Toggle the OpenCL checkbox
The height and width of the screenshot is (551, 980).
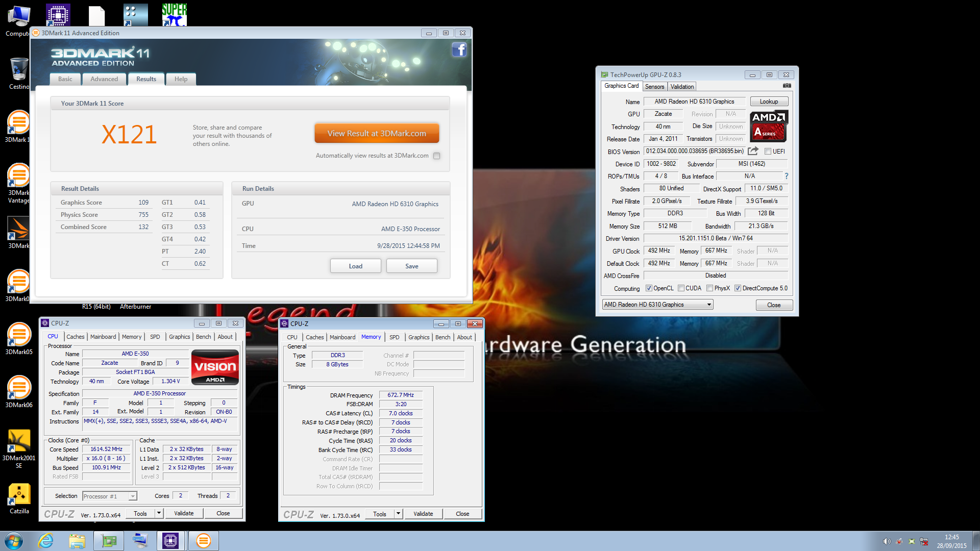[x=649, y=288]
